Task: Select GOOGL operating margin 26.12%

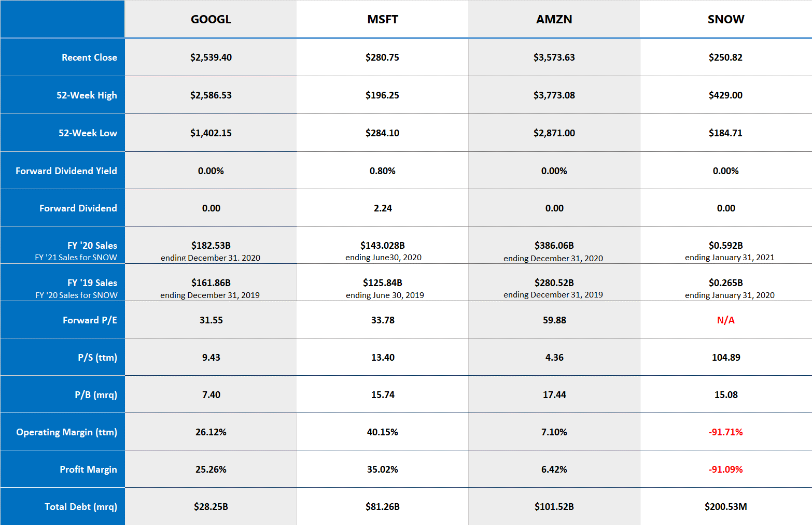Action: 211,432
